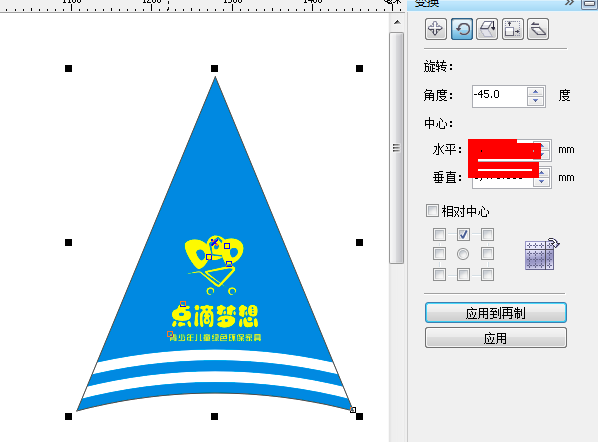Viewport: 598px width, 442px height.
Task: Click the purple grid table icon
Action: (x=542, y=254)
